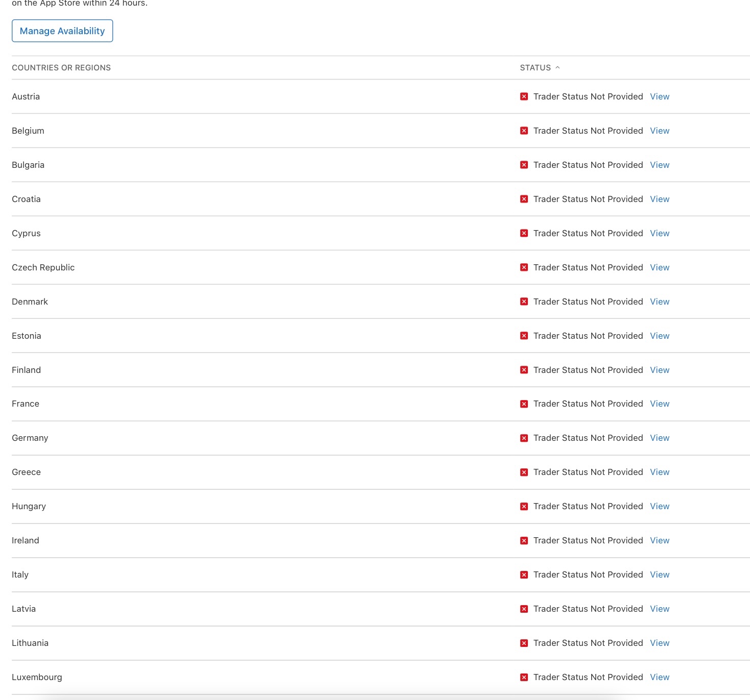Select the France country name

(26, 404)
